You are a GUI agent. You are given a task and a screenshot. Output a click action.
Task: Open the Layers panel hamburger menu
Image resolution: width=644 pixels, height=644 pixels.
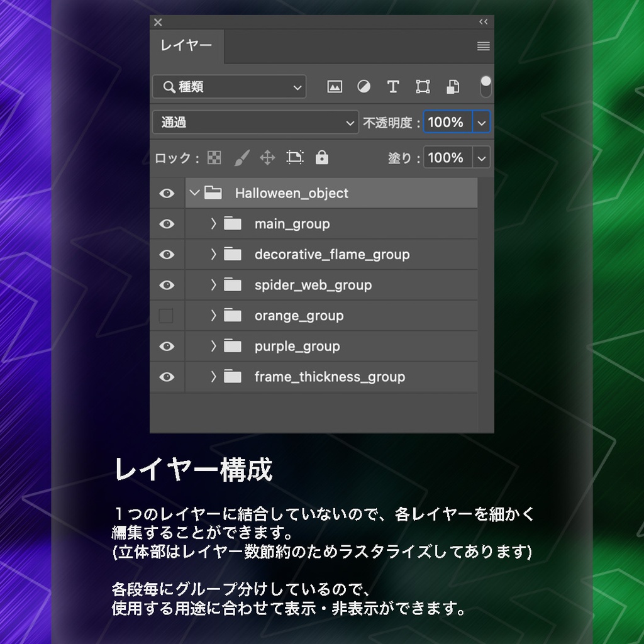pyautogui.click(x=483, y=46)
